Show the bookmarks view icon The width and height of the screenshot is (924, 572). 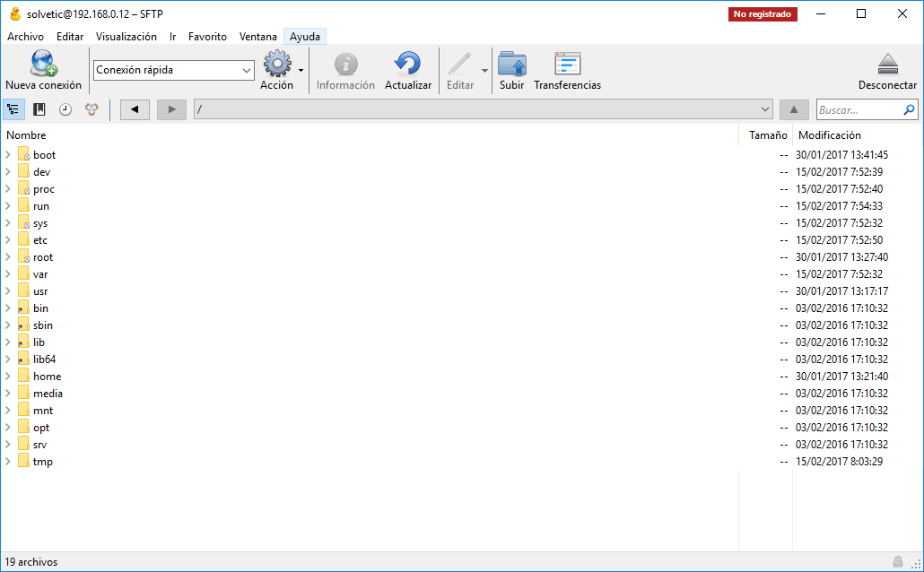(39, 109)
